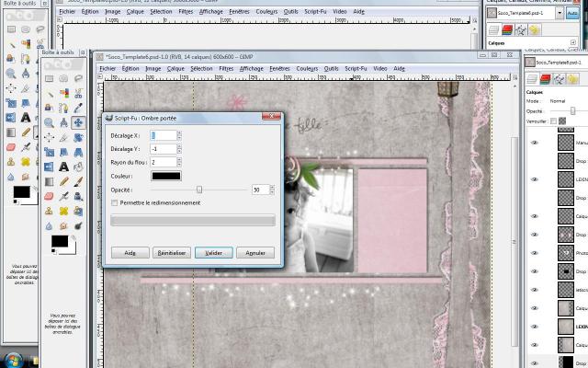Select the Text tool in front toolbox
Image resolution: width=588 pixels, height=368 pixels.
pos(63,167)
